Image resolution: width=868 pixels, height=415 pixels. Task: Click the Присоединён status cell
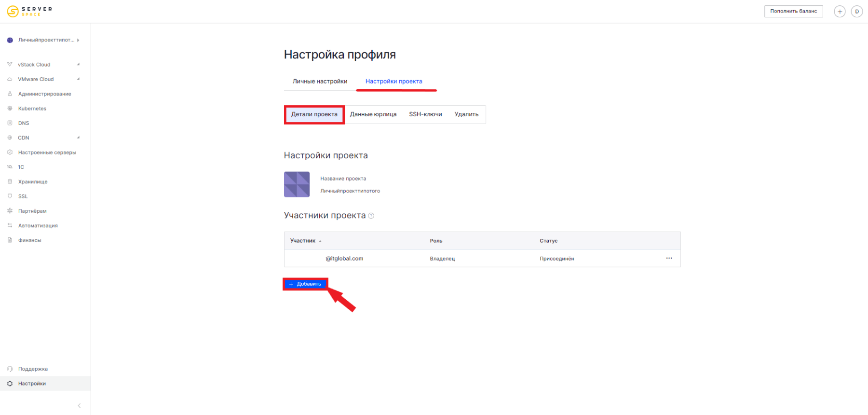(x=556, y=259)
